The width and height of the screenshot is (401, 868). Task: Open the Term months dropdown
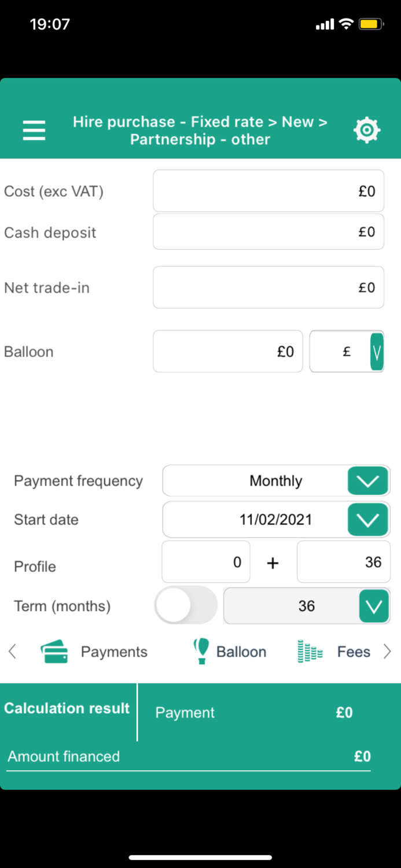(374, 606)
